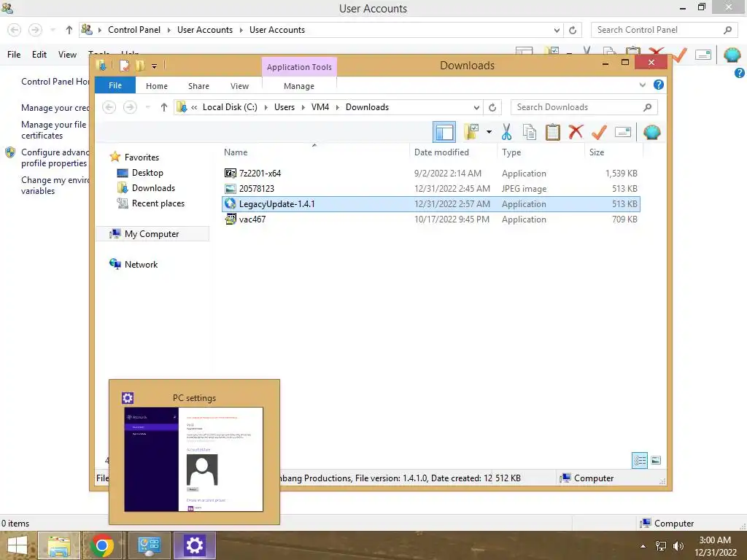Screen dimensions: 747x560
Task: Click Local Disk (C:) in the address path
Action: tap(230, 107)
